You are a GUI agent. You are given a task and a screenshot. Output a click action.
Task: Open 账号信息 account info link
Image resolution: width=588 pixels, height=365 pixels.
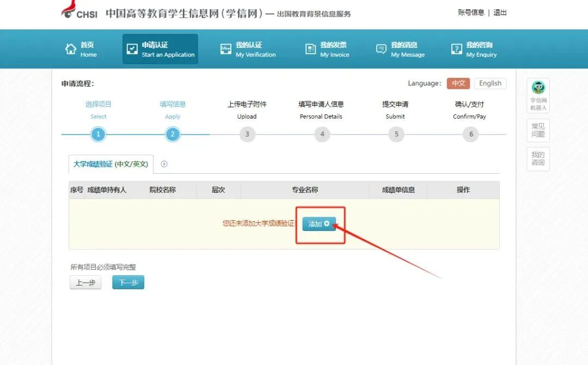pyautogui.click(x=470, y=13)
